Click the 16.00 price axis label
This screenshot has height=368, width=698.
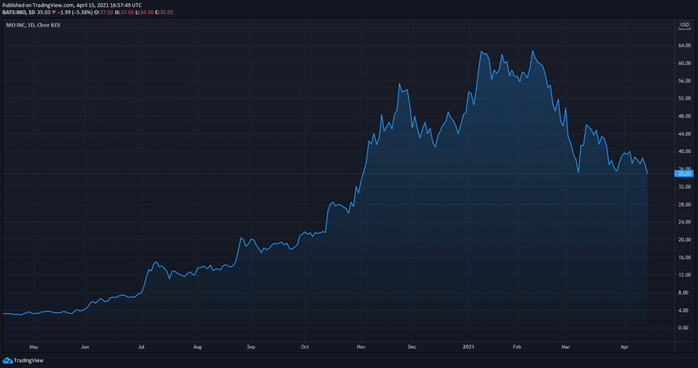point(685,258)
